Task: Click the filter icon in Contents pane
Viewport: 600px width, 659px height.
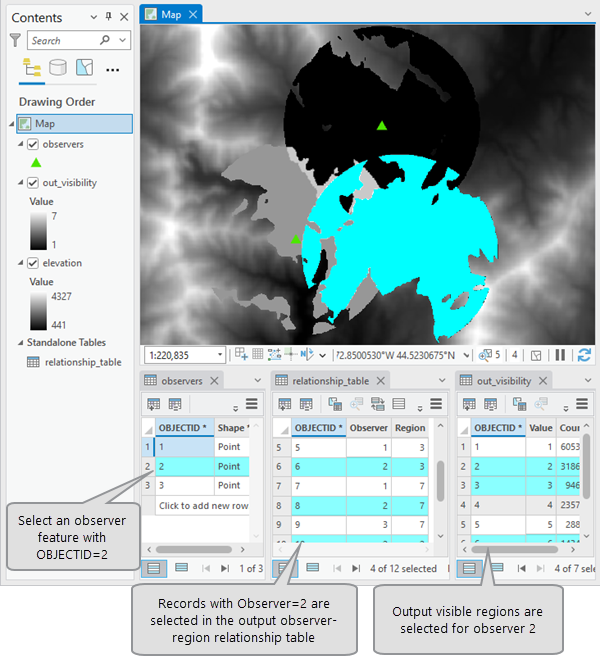Action: (15, 41)
